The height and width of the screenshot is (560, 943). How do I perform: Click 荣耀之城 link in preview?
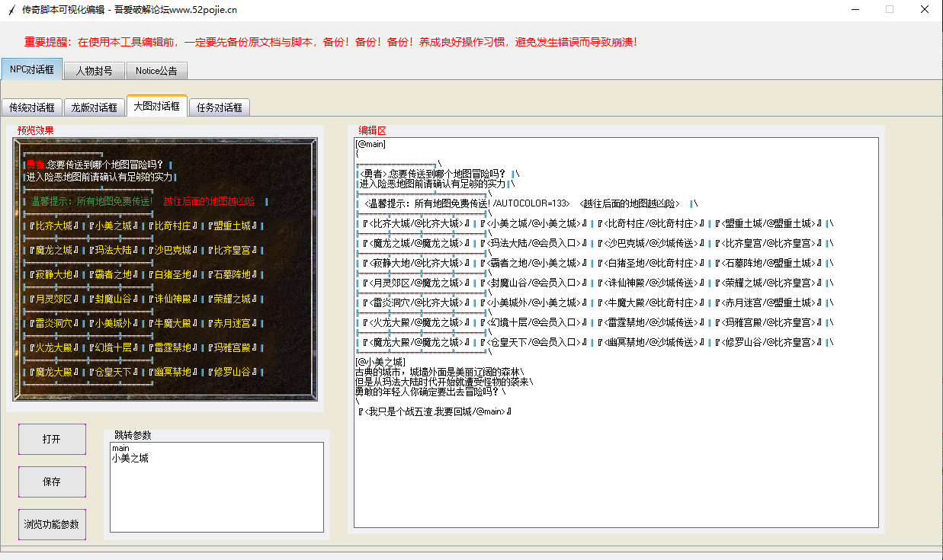(x=233, y=299)
